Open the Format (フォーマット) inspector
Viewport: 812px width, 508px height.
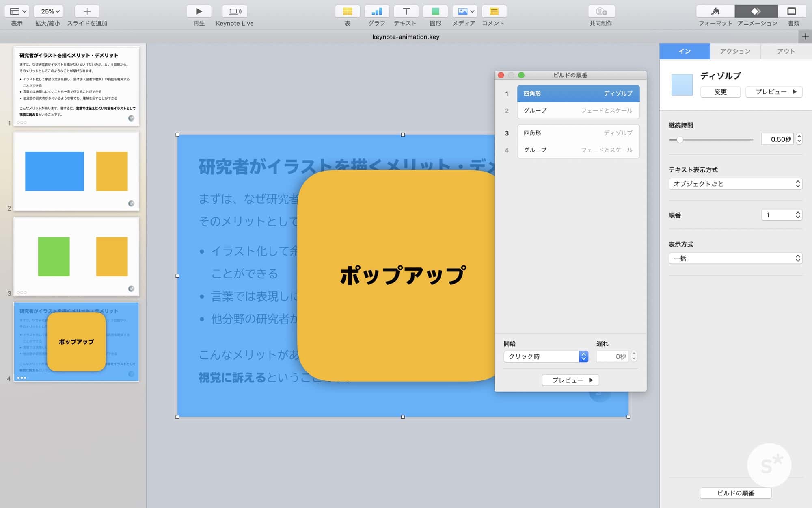tap(715, 11)
